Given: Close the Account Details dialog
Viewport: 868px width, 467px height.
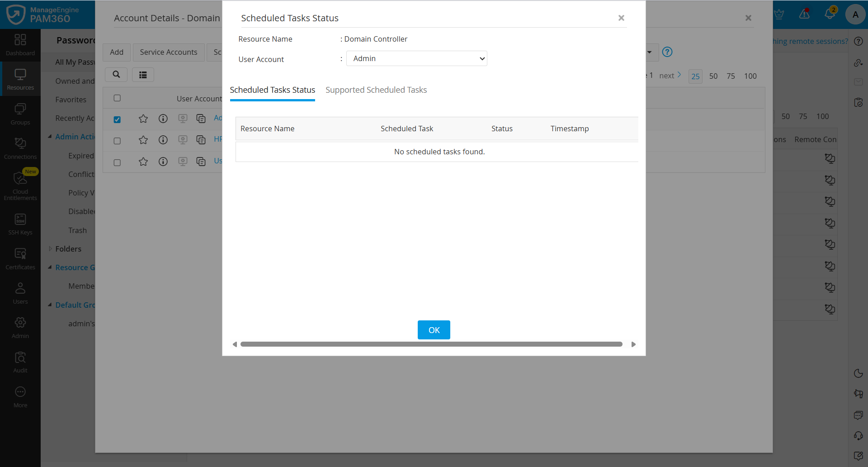Looking at the screenshot, I should pos(748,18).
